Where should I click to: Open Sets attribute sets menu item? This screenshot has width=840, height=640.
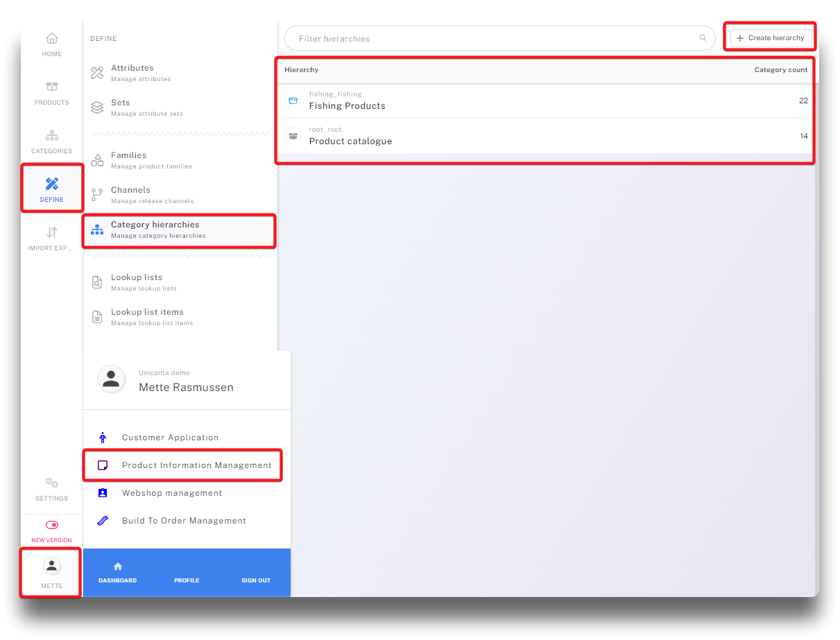tap(120, 107)
